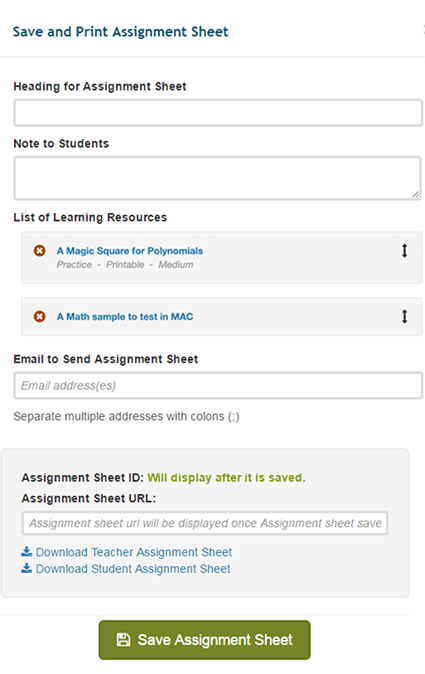The height and width of the screenshot is (674, 425).
Task: Grab reorder handle for Magic Square resource
Action: click(x=404, y=251)
